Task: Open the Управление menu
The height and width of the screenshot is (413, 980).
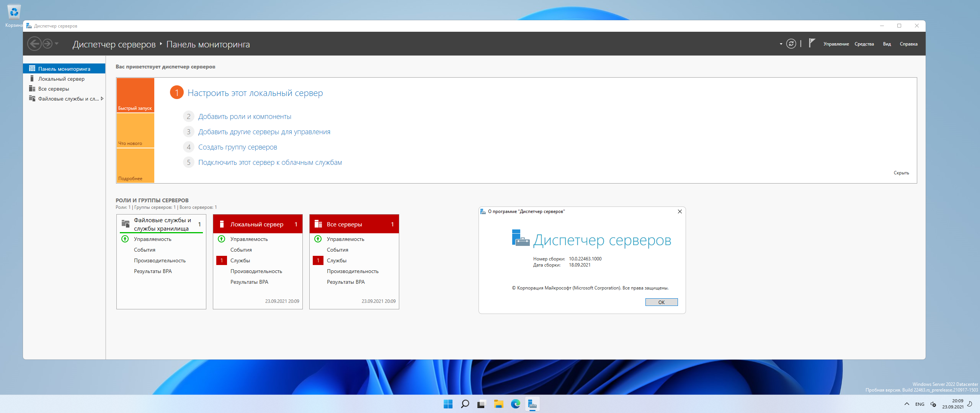Action: tap(836, 44)
